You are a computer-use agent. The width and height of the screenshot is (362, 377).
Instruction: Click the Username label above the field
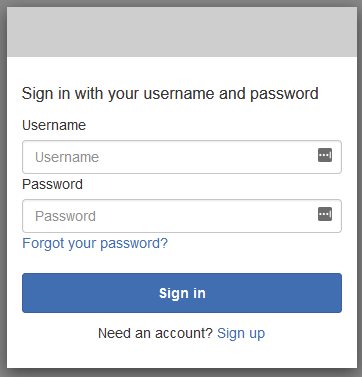[x=54, y=125]
